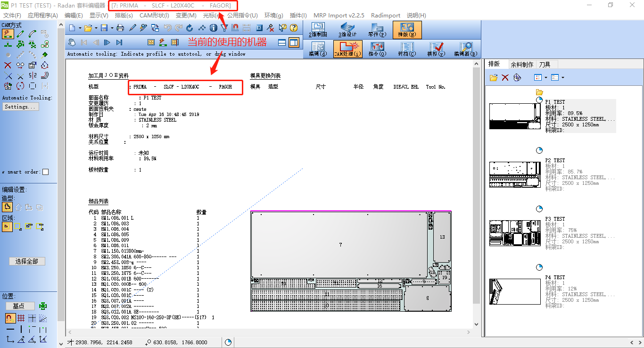Switch to 零件(P) mode
This screenshot has height=348, width=644.
coord(377,30)
